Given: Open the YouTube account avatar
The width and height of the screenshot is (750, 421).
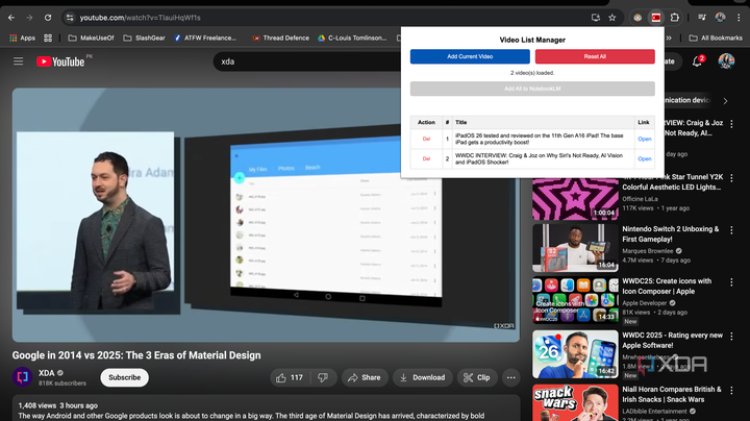Looking at the screenshot, I should [x=726, y=61].
